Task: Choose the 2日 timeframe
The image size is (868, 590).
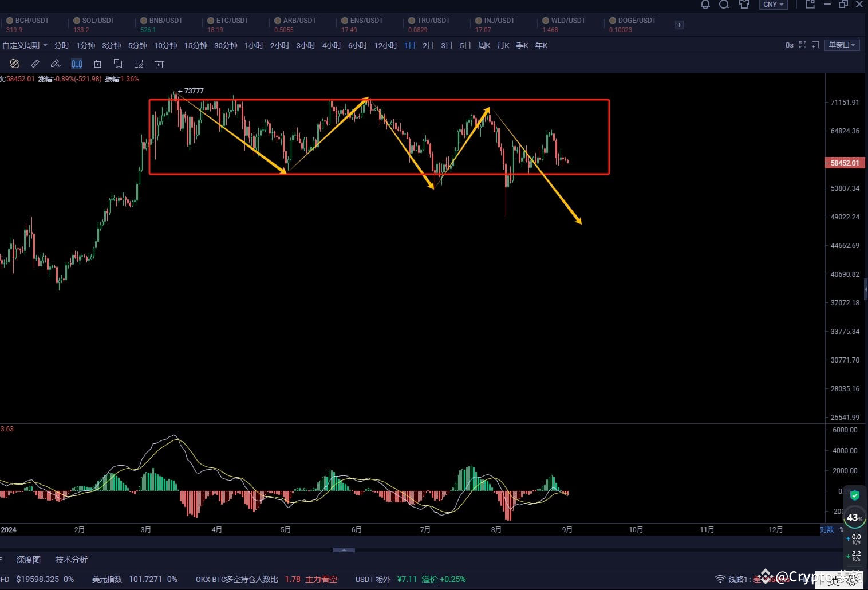Action: 428,45
